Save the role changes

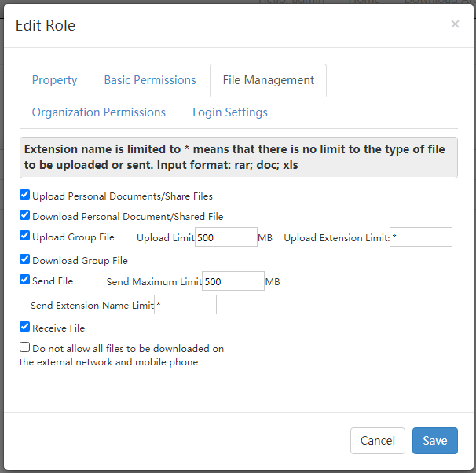tap(434, 441)
